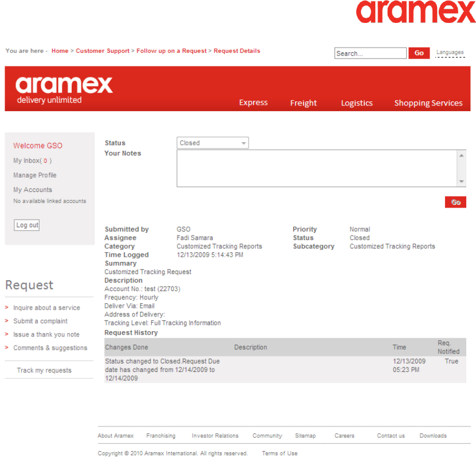Click Careers footer link
This screenshot has width=476, height=462.
pyautogui.click(x=344, y=436)
